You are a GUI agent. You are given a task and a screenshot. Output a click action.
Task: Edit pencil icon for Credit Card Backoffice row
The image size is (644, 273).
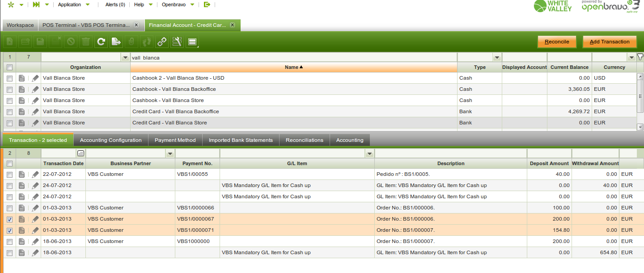point(35,111)
